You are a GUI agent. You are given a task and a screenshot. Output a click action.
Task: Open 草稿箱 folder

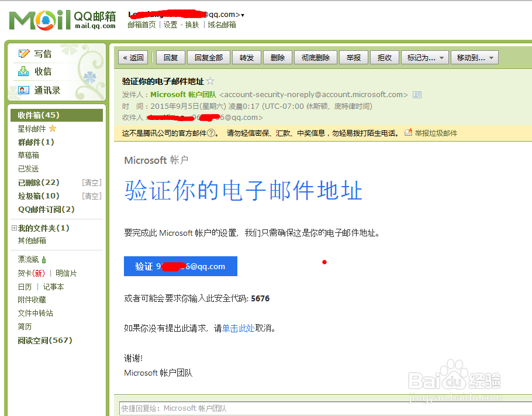28,155
